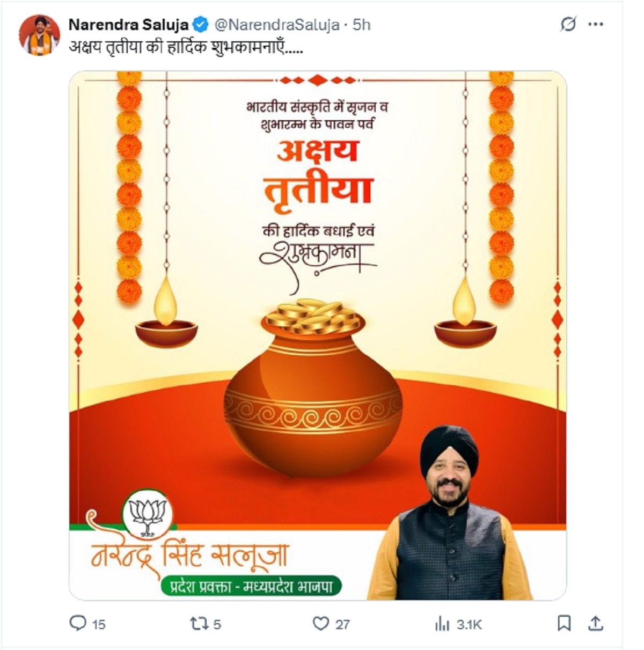Image resolution: width=644 pixels, height=650 pixels.
Task: Open Narendra Saluja's profile avatar
Action: click(39, 35)
